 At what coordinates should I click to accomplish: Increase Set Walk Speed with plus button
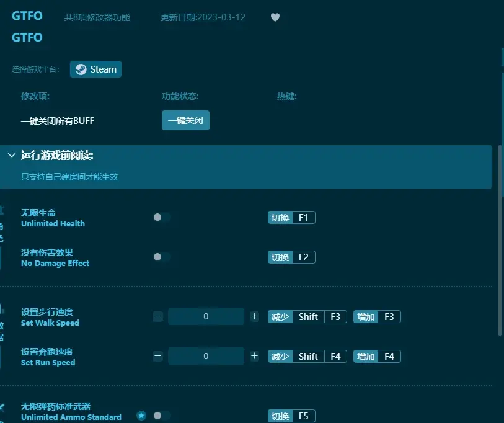pos(254,316)
